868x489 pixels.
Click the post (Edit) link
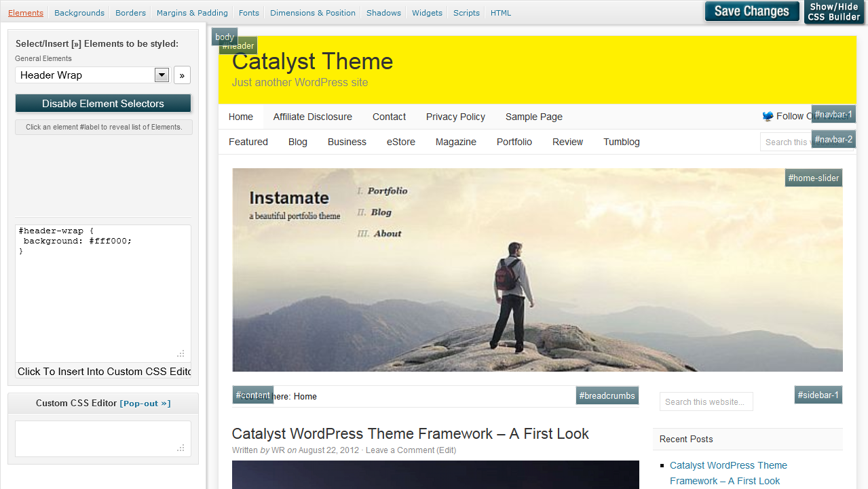point(447,450)
